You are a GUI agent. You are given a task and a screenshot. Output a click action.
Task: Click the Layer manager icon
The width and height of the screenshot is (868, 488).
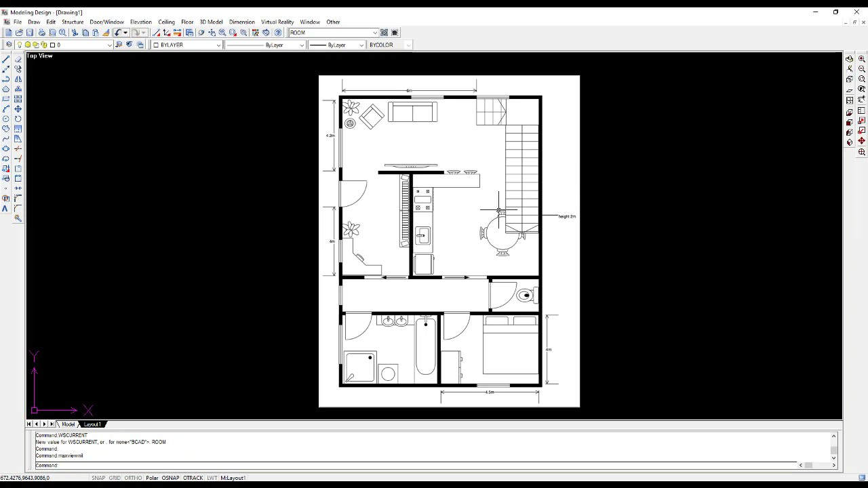coord(8,45)
